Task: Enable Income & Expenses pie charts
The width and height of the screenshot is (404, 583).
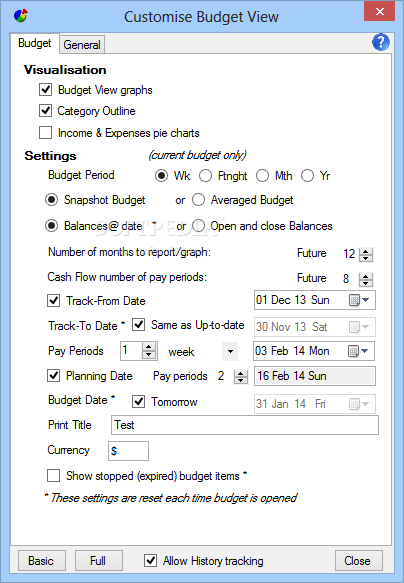Action: pos(45,133)
